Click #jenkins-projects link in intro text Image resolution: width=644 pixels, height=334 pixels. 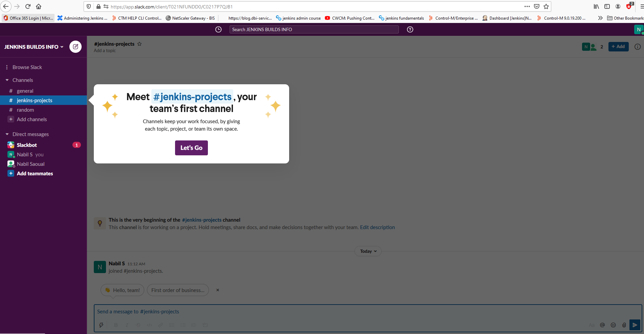tap(201, 220)
